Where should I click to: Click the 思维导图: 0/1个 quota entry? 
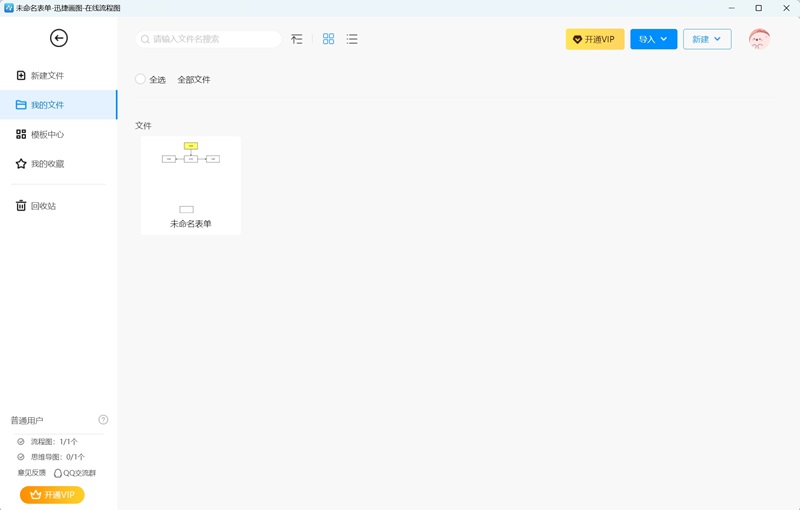[51, 457]
